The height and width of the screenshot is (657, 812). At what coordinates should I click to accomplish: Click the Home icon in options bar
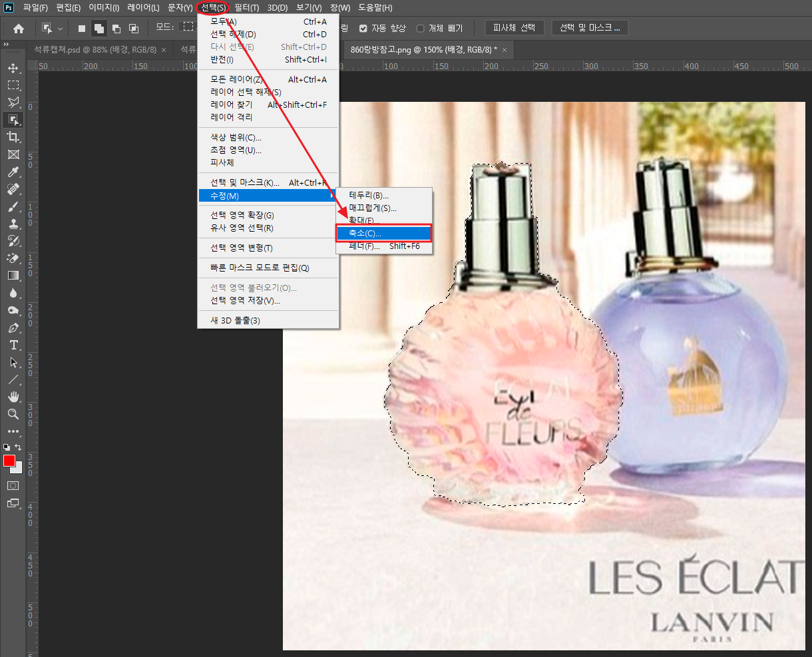click(19, 28)
